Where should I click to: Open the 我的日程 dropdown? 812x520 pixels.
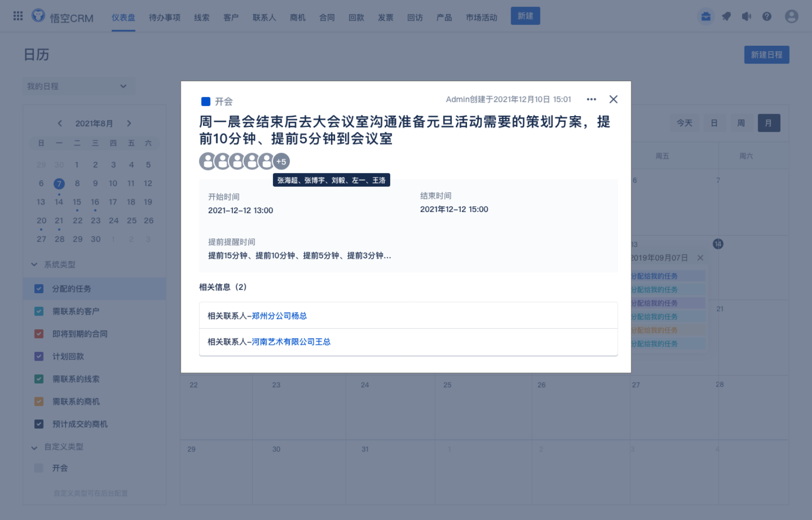(79, 86)
